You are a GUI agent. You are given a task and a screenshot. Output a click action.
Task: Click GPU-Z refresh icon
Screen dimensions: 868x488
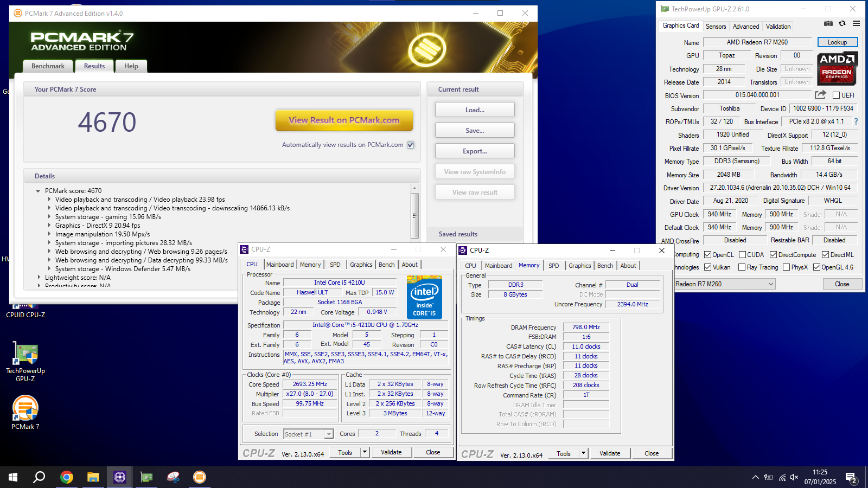point(842,23)
